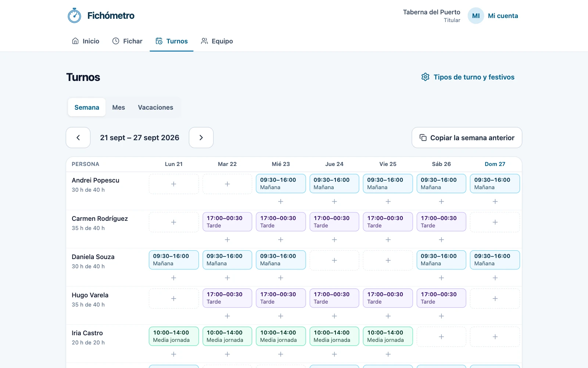Add a shift for Hugo Varela on Lun 21
The image size is (588, 368).
pyautogui.click(x=174, y=298)
